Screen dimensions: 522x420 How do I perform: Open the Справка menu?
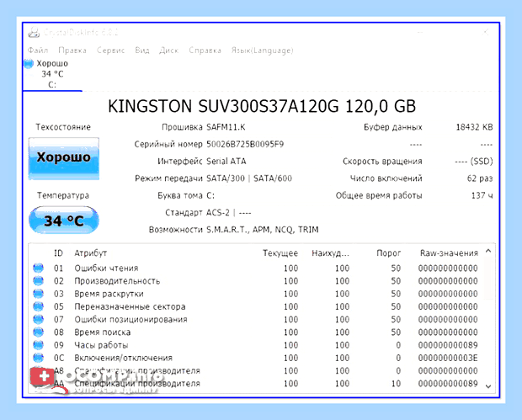click(x=205, y=51)
